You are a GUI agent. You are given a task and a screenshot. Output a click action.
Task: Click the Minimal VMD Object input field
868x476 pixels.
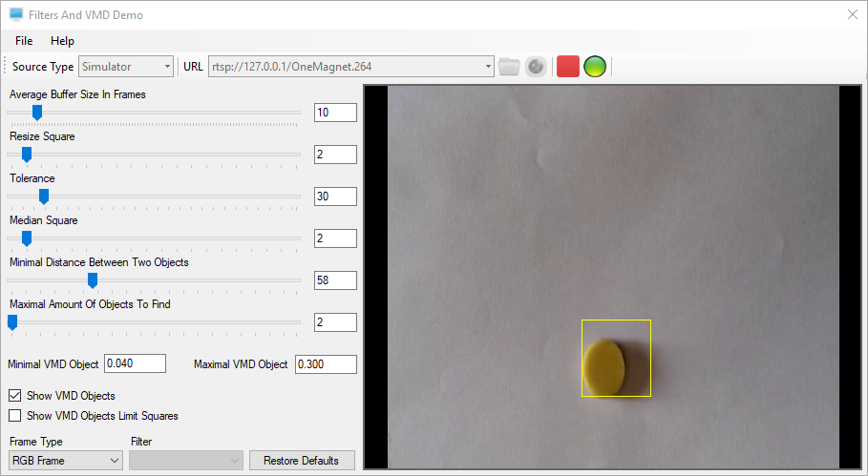pyautogui.click(x=135, y=363)
